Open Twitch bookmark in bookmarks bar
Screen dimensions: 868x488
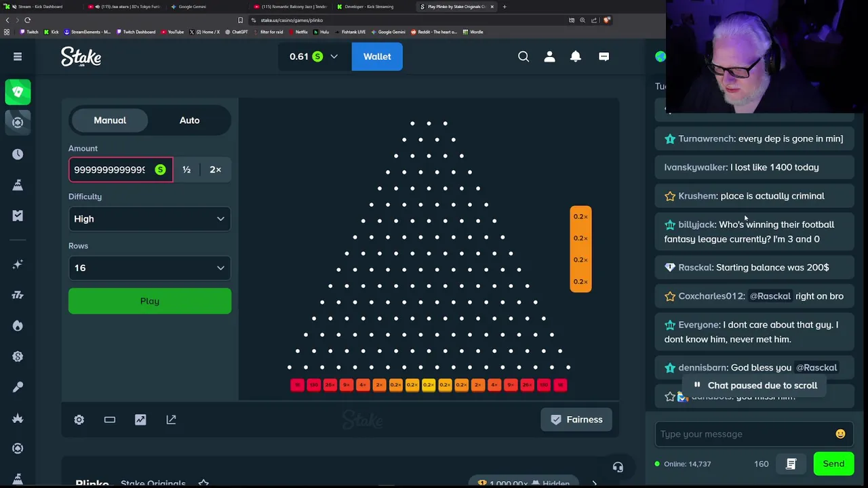point(30,32)
